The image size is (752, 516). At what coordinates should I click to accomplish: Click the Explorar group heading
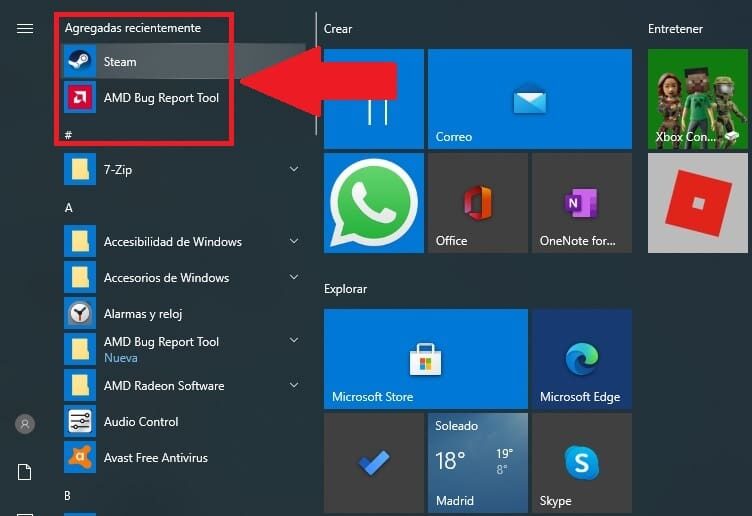click(345, 289)
